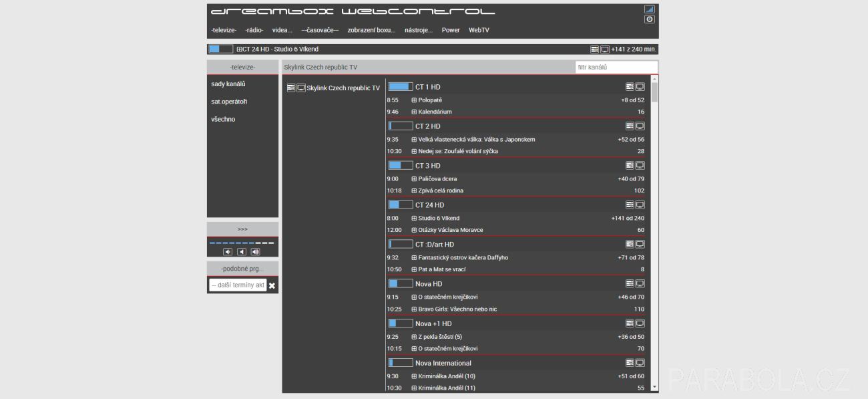Screen dimensions: 868x399
Task: Open the nástroje... menu
Action: pyautogui.click(x=419, y=30)
